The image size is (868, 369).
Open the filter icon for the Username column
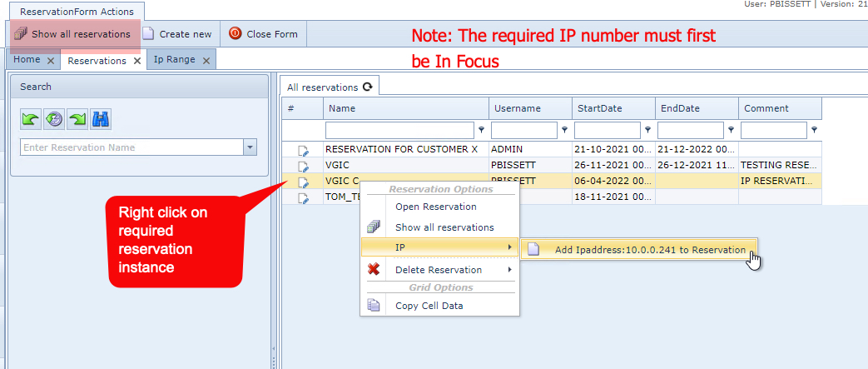(565, 130)
